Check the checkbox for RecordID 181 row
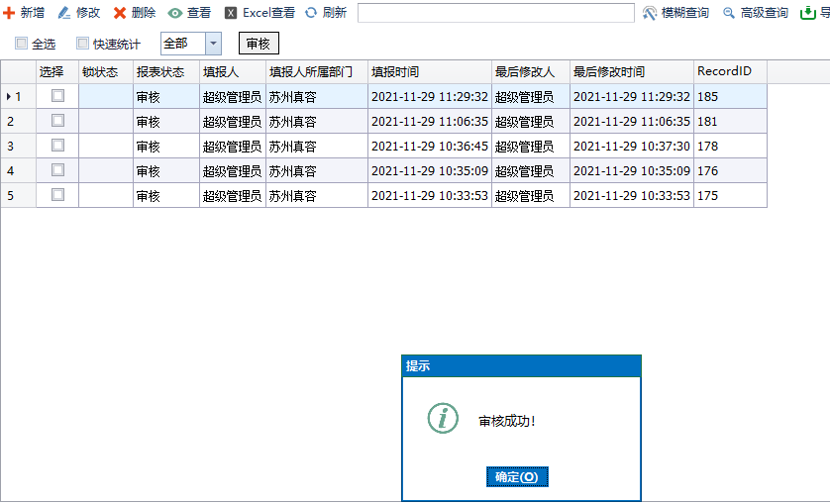 tap(57, 121)
